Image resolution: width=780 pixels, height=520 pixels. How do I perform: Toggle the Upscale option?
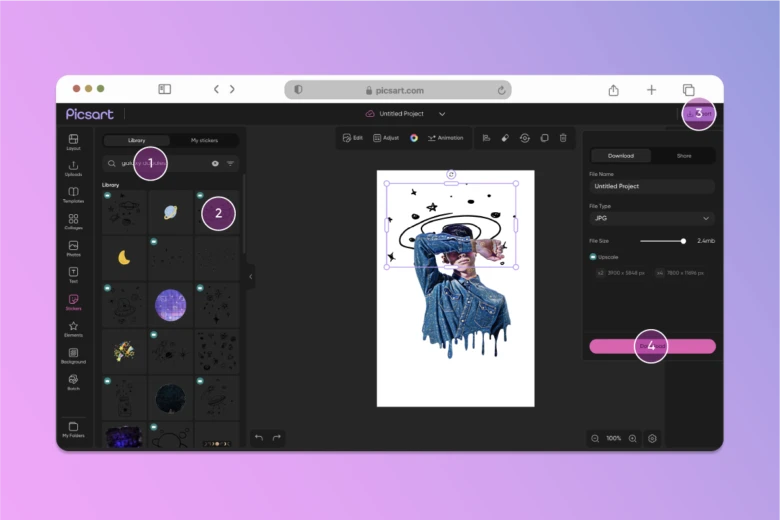[x=593, y=256]
